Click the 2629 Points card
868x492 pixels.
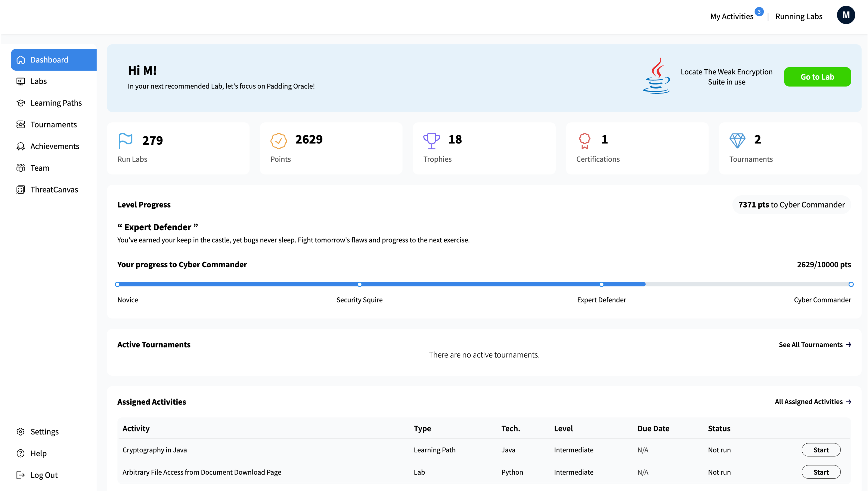pyautogui.click(x=331, y=148)
